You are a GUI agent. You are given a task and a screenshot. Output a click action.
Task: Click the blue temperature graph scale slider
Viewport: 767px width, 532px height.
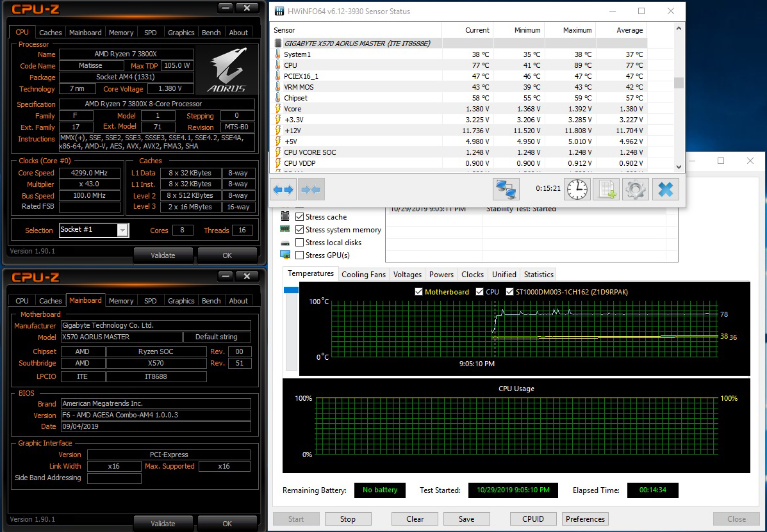pyautogui.click(x=291, y=291)
